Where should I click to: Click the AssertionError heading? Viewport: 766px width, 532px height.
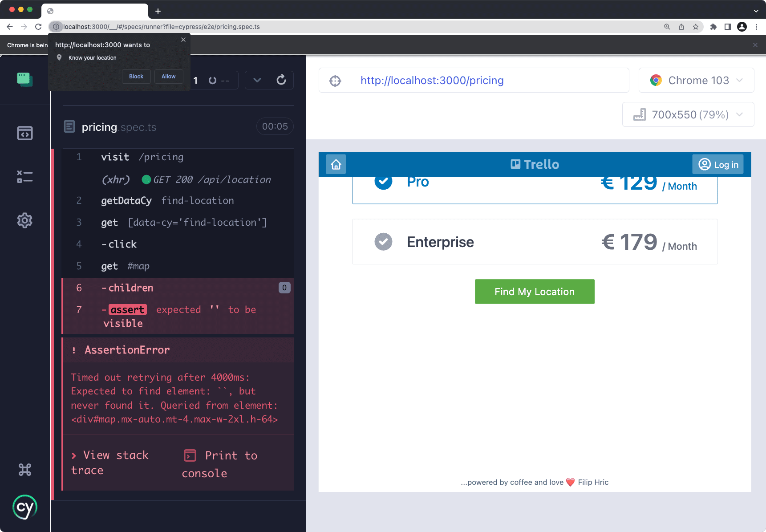point(127,350)
